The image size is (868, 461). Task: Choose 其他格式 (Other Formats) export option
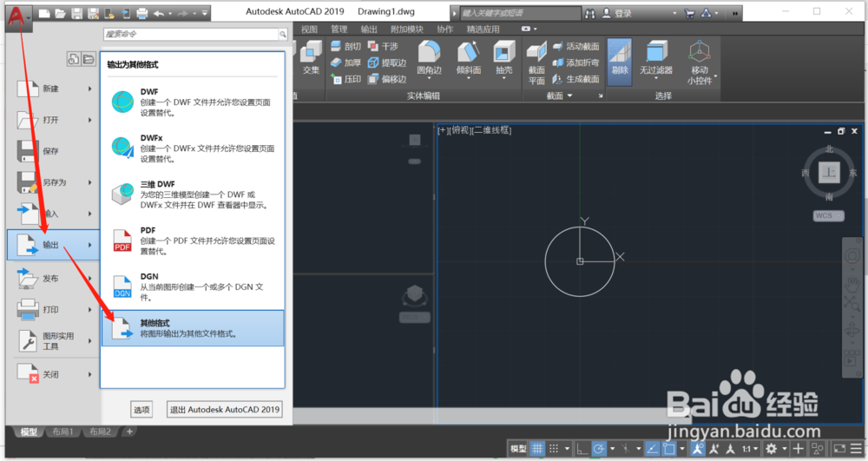193,328
